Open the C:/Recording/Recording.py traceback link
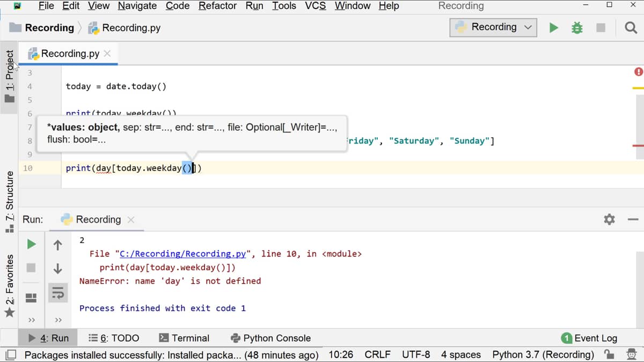This screenshot has width=644, height=362. [x=183, y=254]
